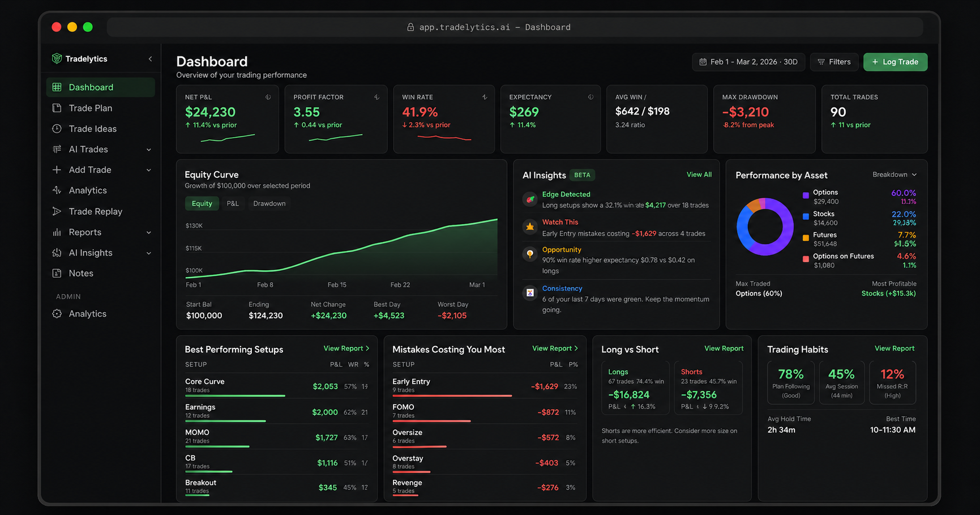Click the Analytics pulse icon under Add Trade
This screenshot has width=980, height=515.
pyautogui.click(x=57, y=190)
